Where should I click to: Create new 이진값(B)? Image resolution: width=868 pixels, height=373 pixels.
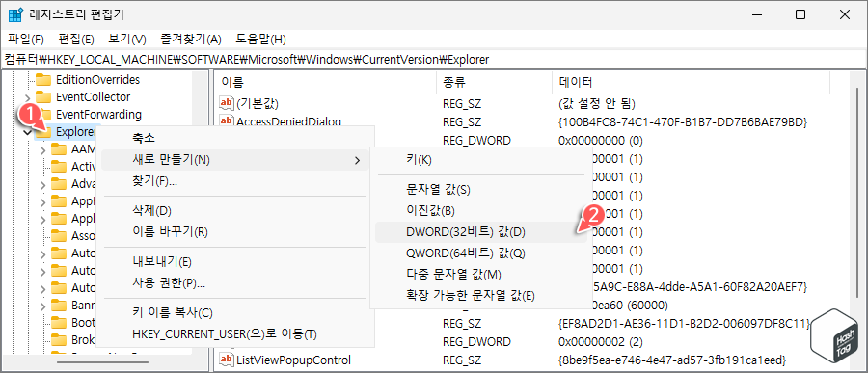point(480,211)
